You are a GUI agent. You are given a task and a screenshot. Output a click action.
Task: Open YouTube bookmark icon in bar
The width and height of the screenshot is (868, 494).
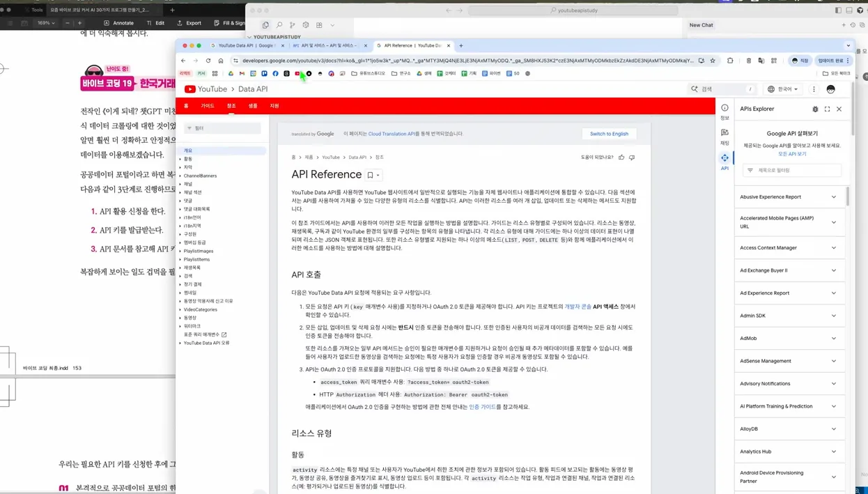tap(297, 73)
